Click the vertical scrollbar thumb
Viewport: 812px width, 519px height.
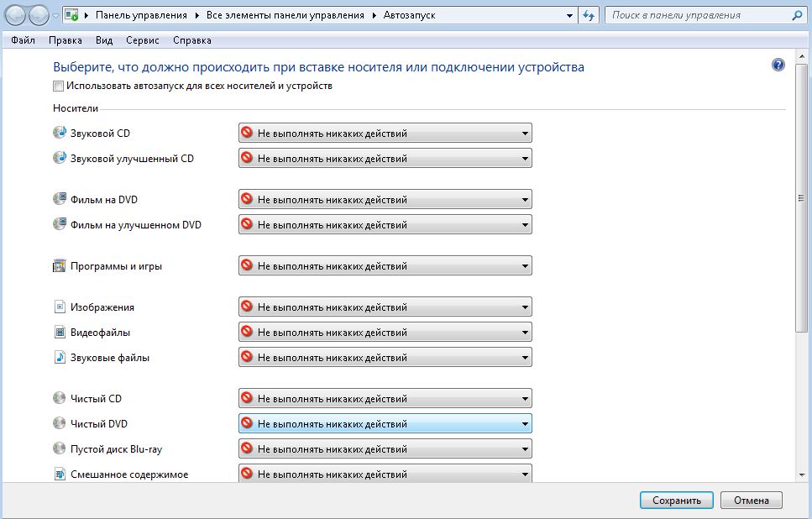[801, 199]
